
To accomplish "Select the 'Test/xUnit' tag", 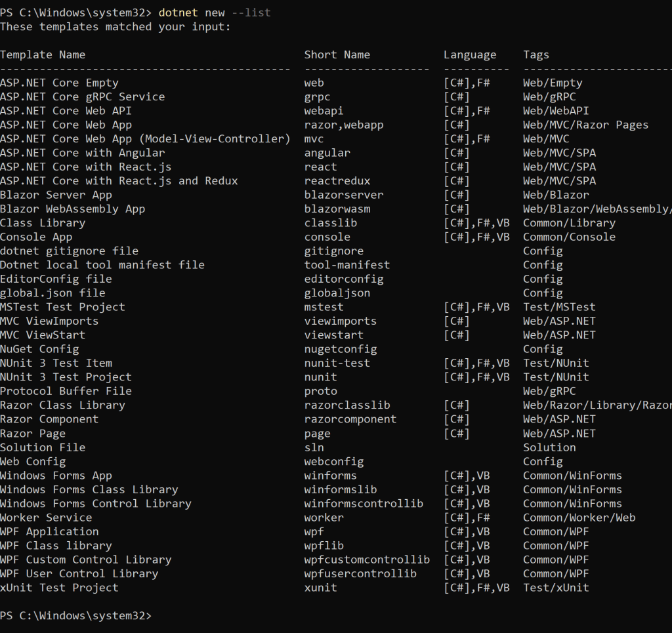I will pos(556,588).
